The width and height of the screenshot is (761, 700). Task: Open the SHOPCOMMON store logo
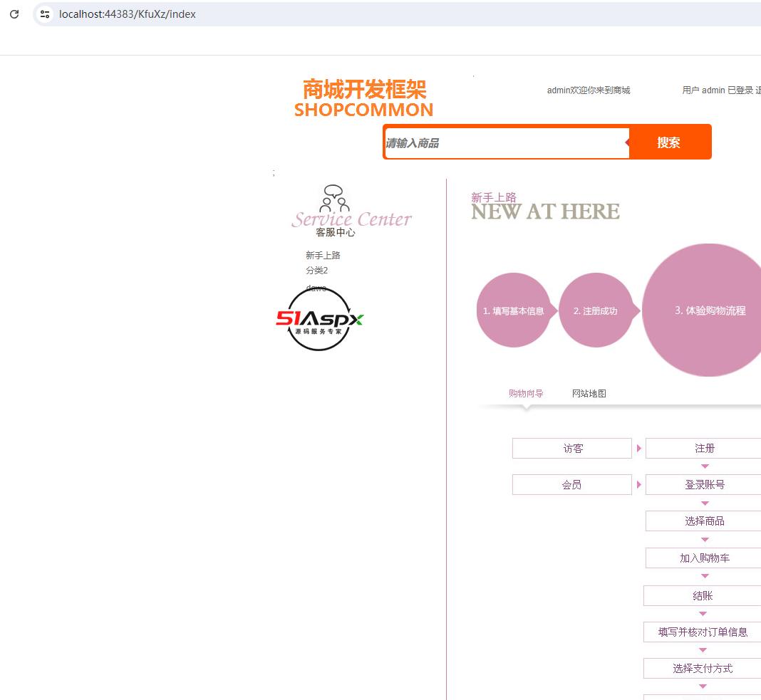(x=363, y=99)
